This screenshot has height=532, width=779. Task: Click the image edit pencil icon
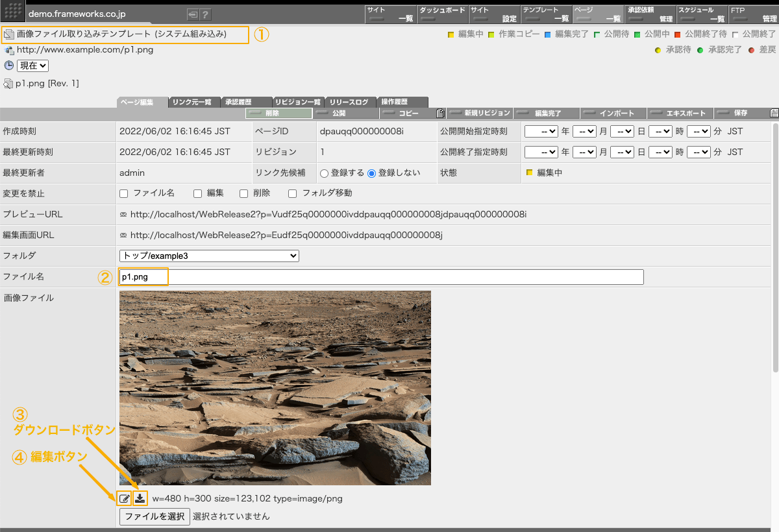click(x=124, y=498)
